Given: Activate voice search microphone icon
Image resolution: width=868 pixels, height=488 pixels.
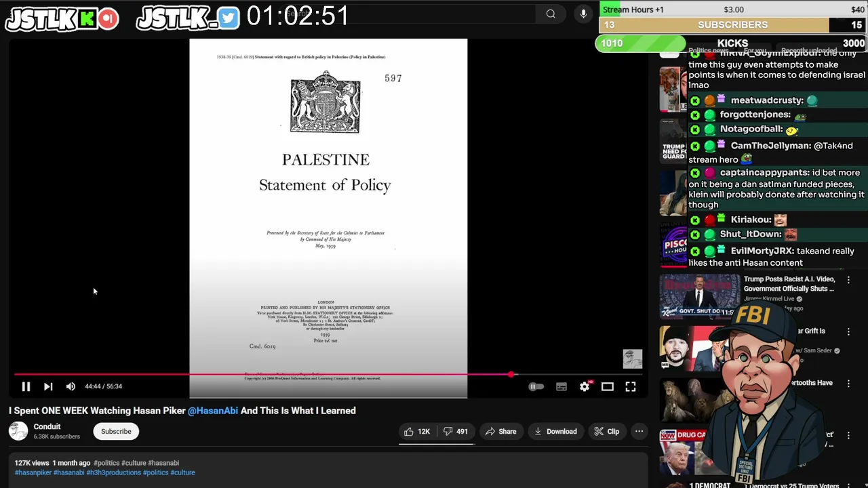Looking at the screenshot, I should (x=583, y=14).
